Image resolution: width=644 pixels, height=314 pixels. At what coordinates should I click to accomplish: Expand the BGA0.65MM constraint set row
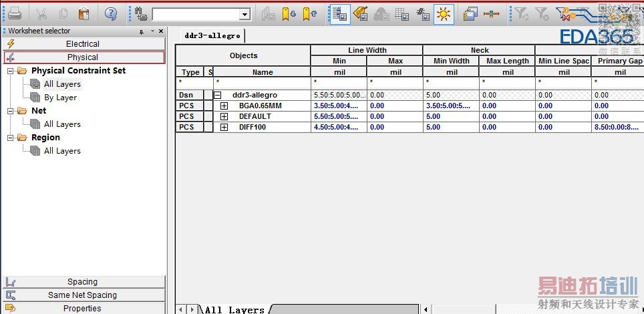pos(224,106)
